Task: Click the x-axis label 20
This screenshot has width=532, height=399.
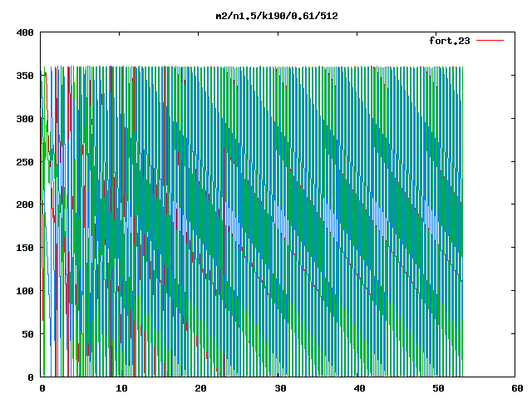Action: [x=200, y=388]
